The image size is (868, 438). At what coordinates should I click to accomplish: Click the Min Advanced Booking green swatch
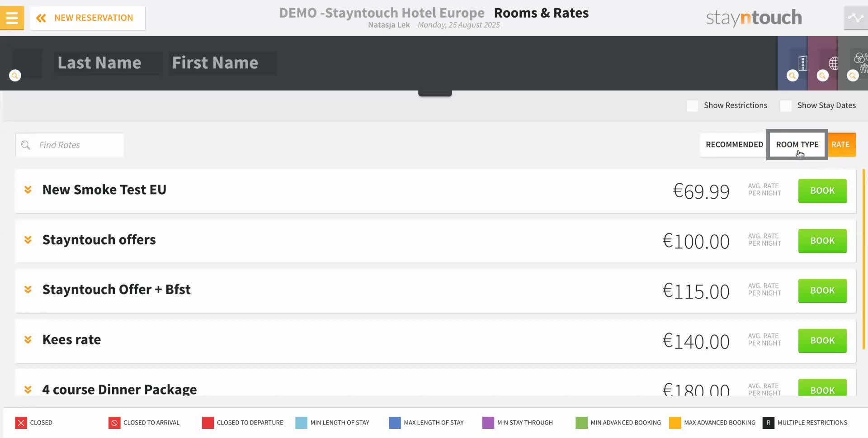coord(581,423)
